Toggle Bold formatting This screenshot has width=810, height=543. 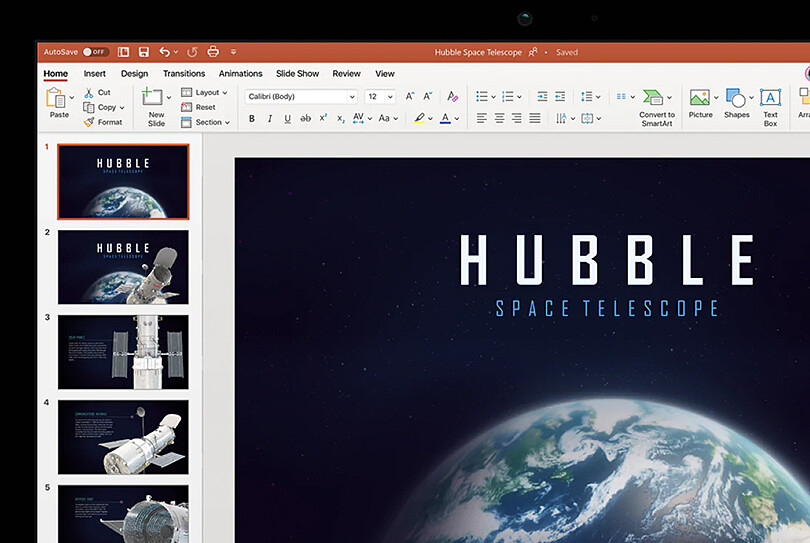pos(252,119)
